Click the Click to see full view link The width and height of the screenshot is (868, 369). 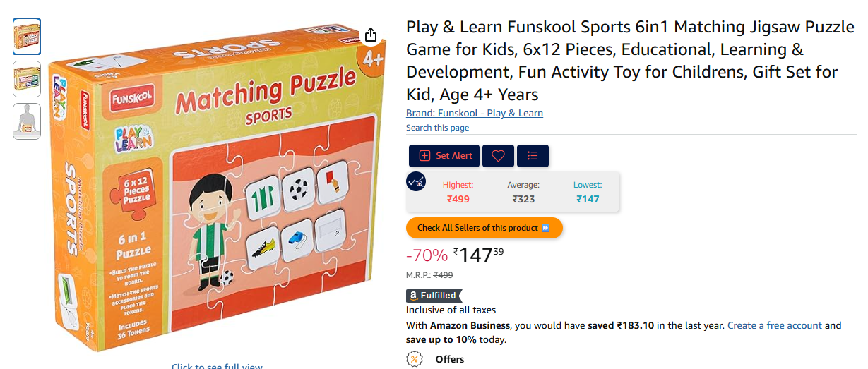217,366
